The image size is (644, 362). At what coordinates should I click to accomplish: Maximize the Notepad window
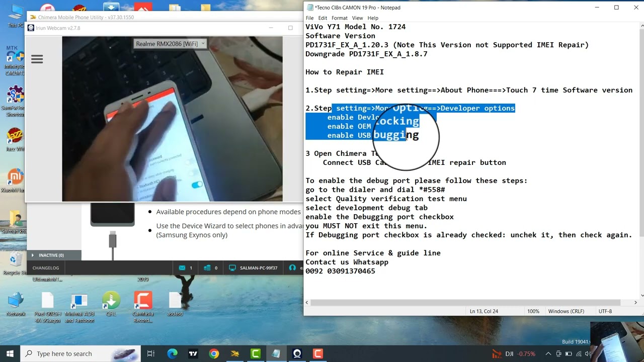[x=616, y=8]
